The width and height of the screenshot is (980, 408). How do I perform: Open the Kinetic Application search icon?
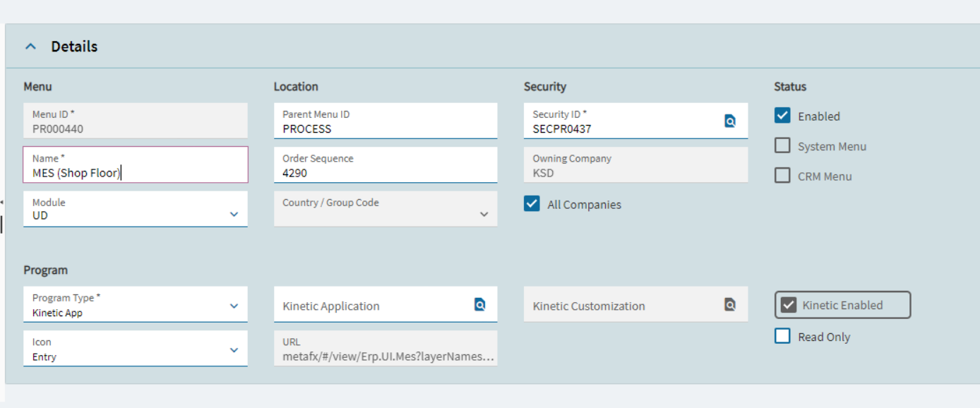479,305
